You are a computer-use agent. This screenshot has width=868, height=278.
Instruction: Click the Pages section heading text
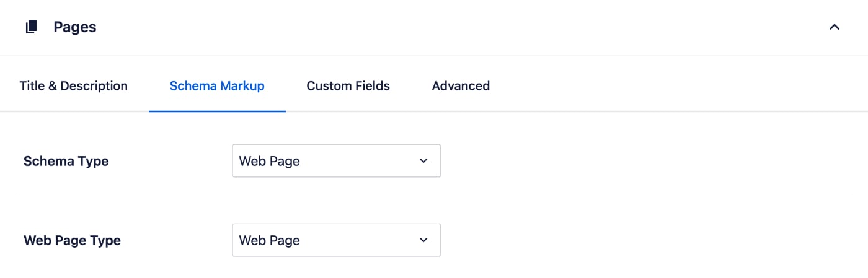click(x=75, y=27)
